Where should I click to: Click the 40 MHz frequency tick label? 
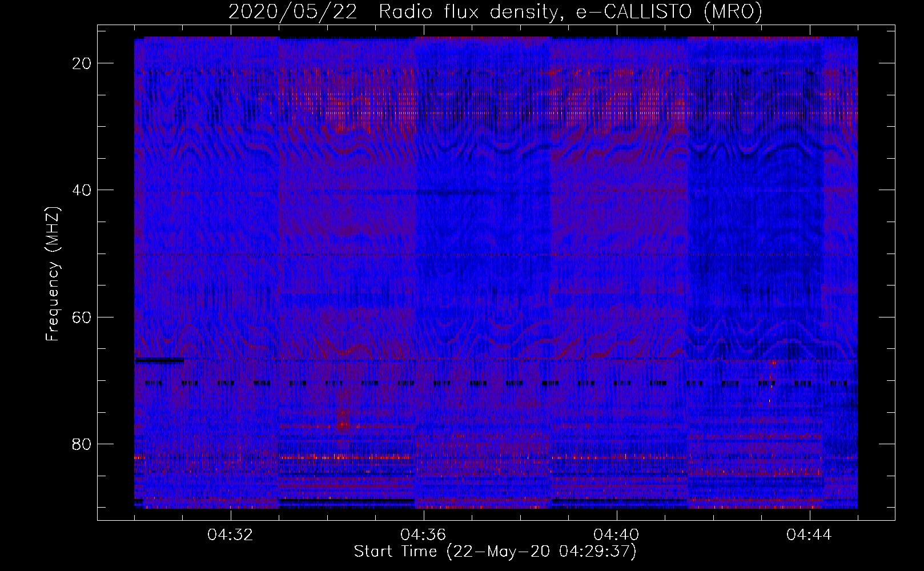pyautogui.click(x=83, y=190)
